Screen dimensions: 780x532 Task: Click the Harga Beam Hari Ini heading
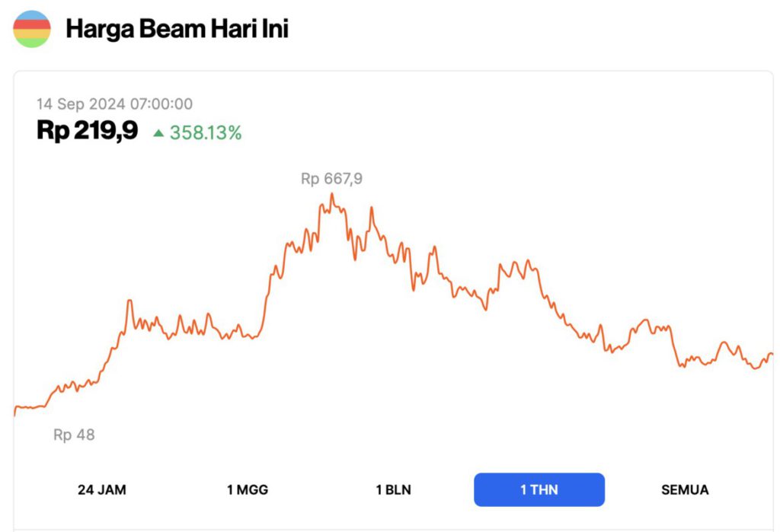tap(177, 30)
